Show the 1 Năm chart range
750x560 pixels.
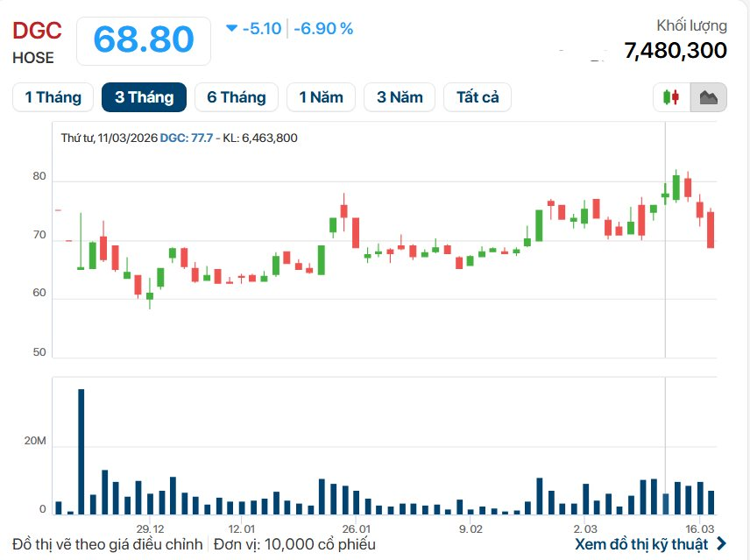click(321, 97)
